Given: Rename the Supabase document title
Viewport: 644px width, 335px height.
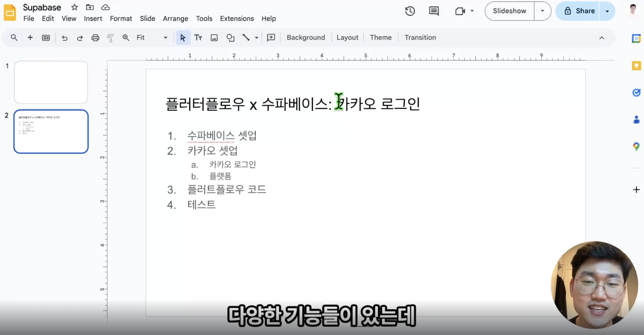Looking at the screenshot, I should coord(42,7).
